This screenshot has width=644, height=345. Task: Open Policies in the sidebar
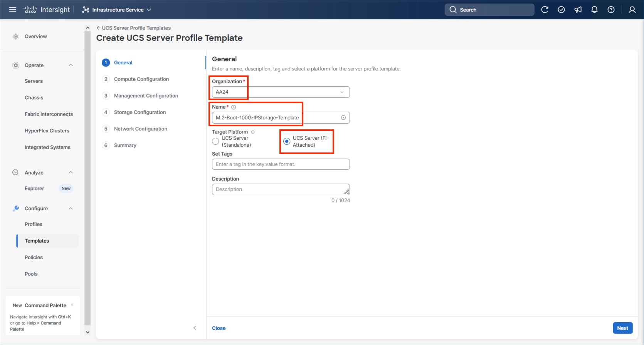pyautogui.click(x=34, y=258)
